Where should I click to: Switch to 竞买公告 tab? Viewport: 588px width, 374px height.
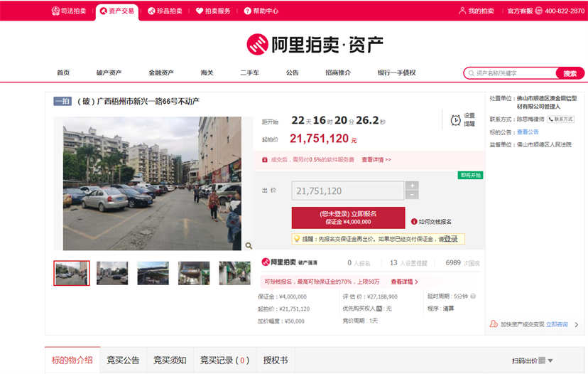pyautogui.click(x=123, y=360)
